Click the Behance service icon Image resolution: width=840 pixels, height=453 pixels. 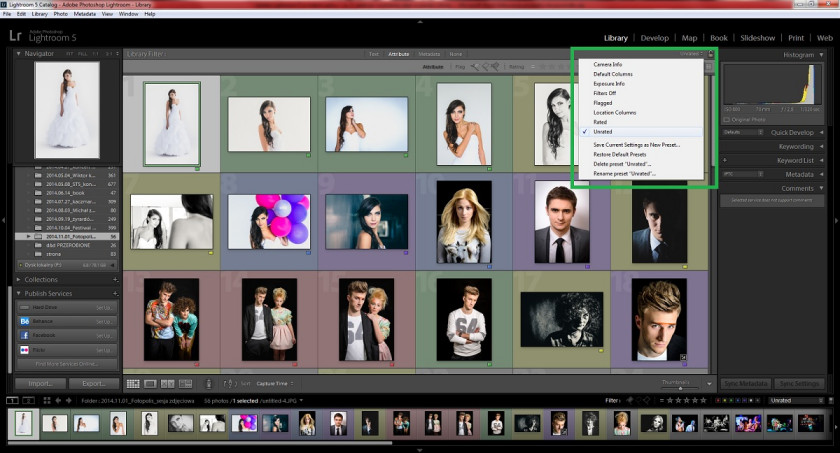pos(24,321)
